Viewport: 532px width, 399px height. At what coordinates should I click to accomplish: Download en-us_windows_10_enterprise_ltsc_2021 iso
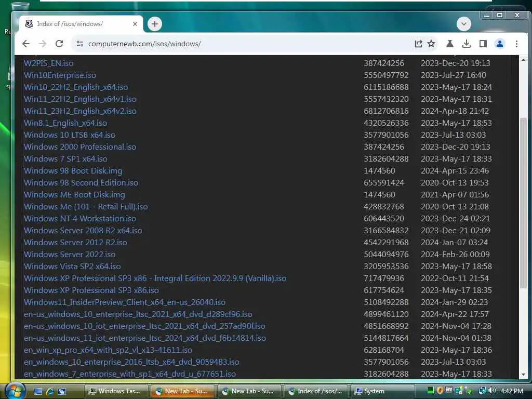coord(138,314)
